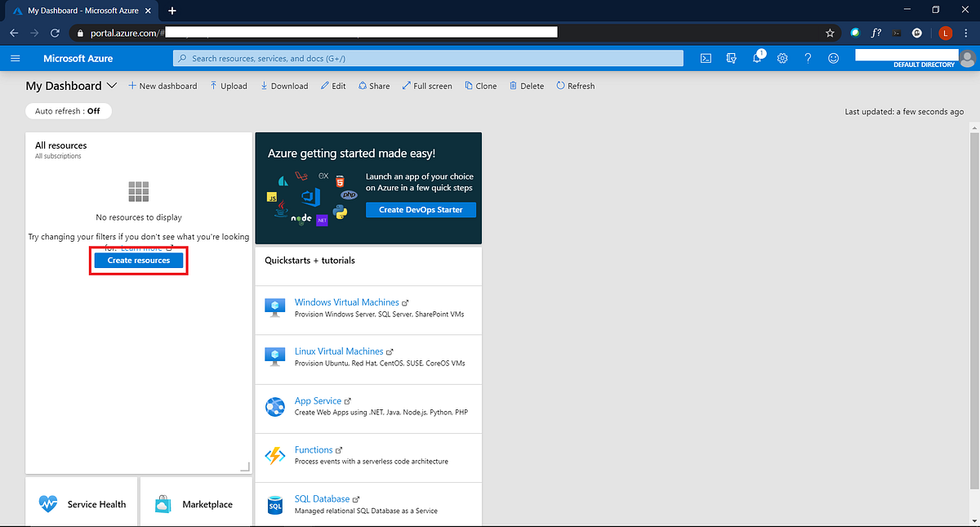Viewport: 980px width, 527px height.
Task: Click the search resources bar
Action: [428, 57]
